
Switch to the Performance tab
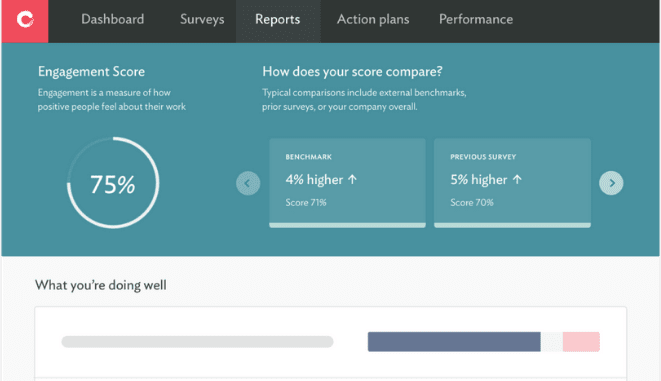(476, 19)
